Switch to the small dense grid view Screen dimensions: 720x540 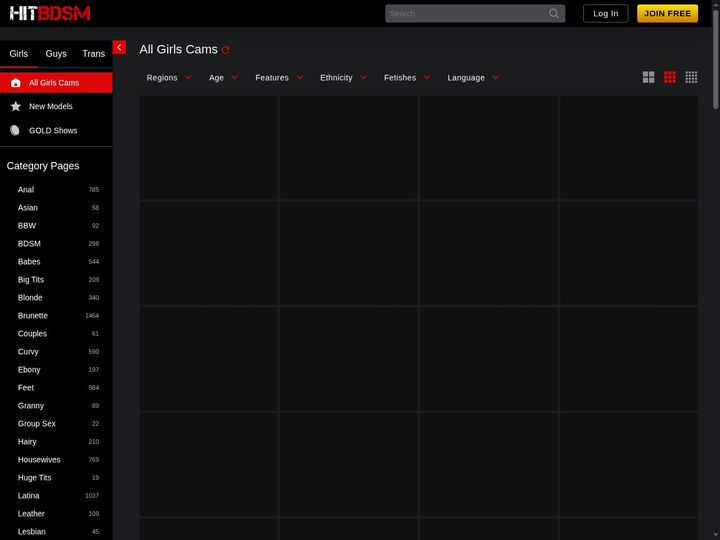click(x=691, y=77)
